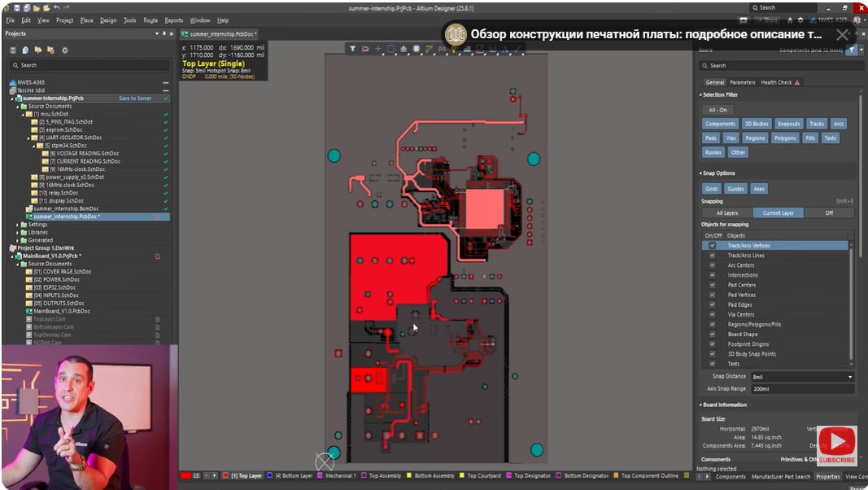Open the Projects panel dropdown arrow
The height and width of the screenshot is (490, 868).
tap(157, 33)
